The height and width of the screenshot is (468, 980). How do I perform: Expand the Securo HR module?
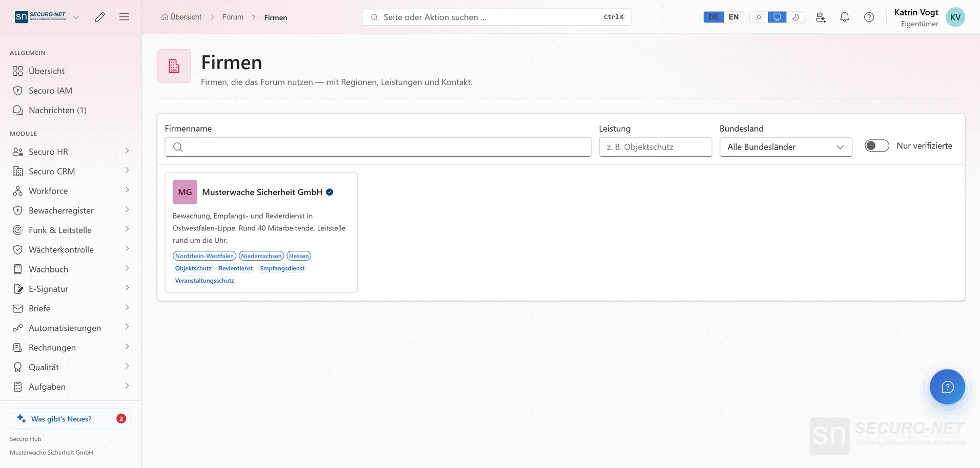coord(71,152)
